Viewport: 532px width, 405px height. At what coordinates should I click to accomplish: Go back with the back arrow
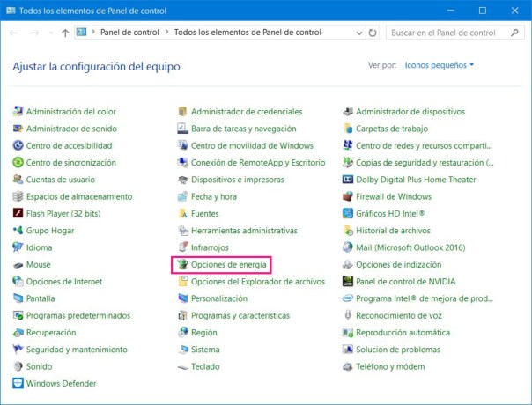point(13,33)
